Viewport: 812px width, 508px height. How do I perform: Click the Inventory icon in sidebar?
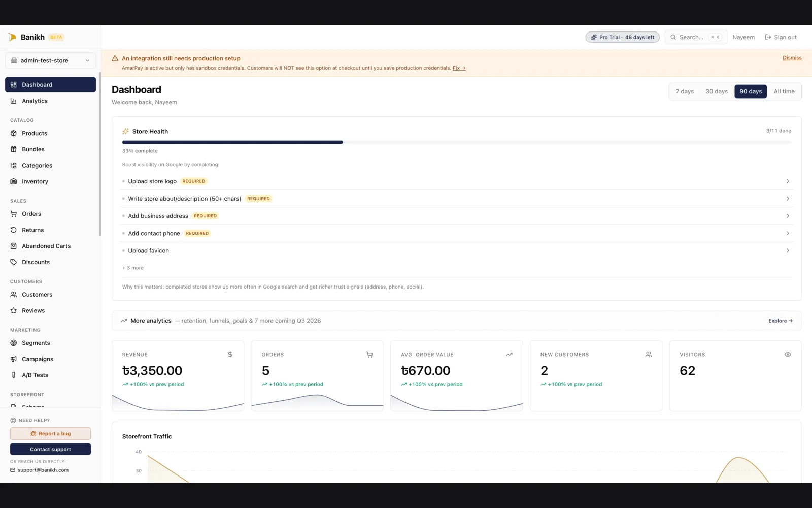14,181
